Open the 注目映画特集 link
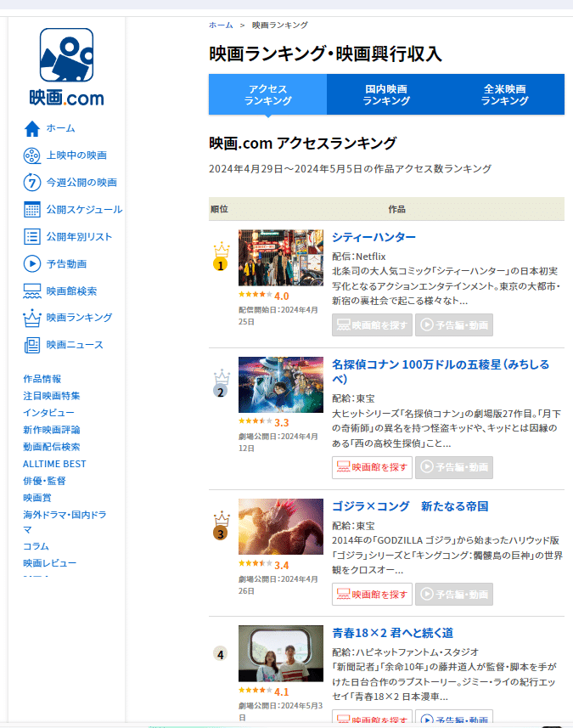The image size is (573, 728). tap(52, 396)
